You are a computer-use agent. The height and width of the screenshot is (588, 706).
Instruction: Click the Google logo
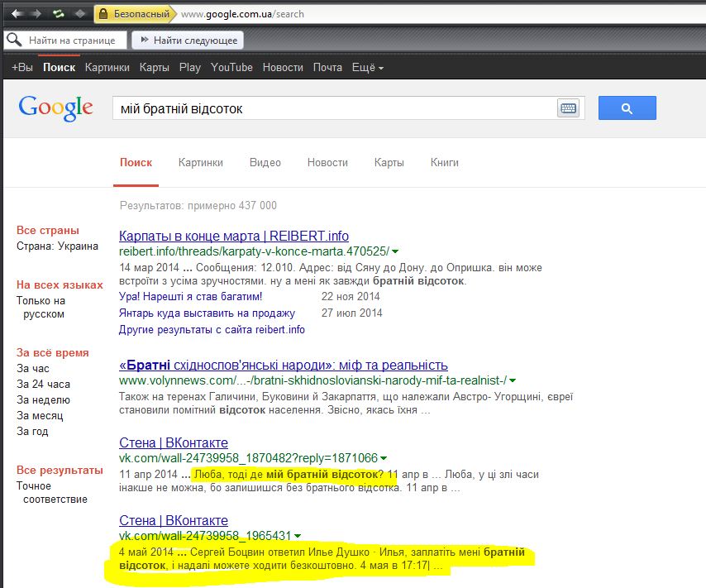55,108
